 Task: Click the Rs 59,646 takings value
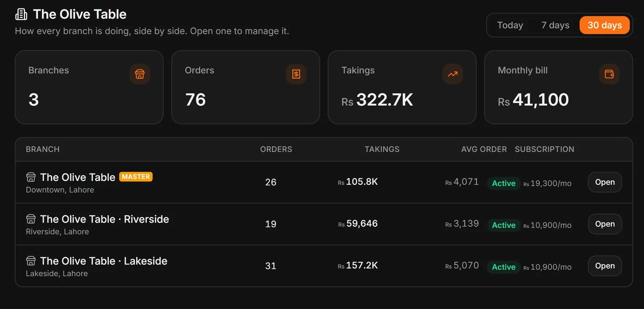[358, 224]
